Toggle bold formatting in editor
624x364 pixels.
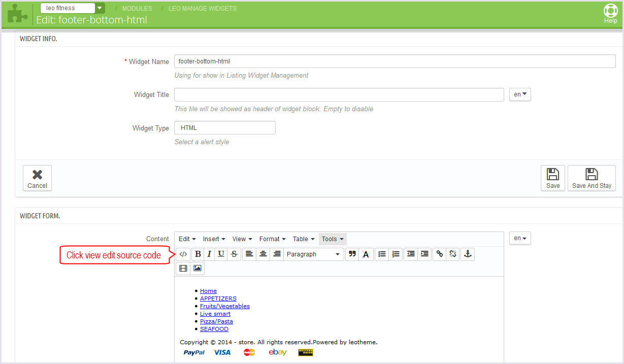coord(198,254)
